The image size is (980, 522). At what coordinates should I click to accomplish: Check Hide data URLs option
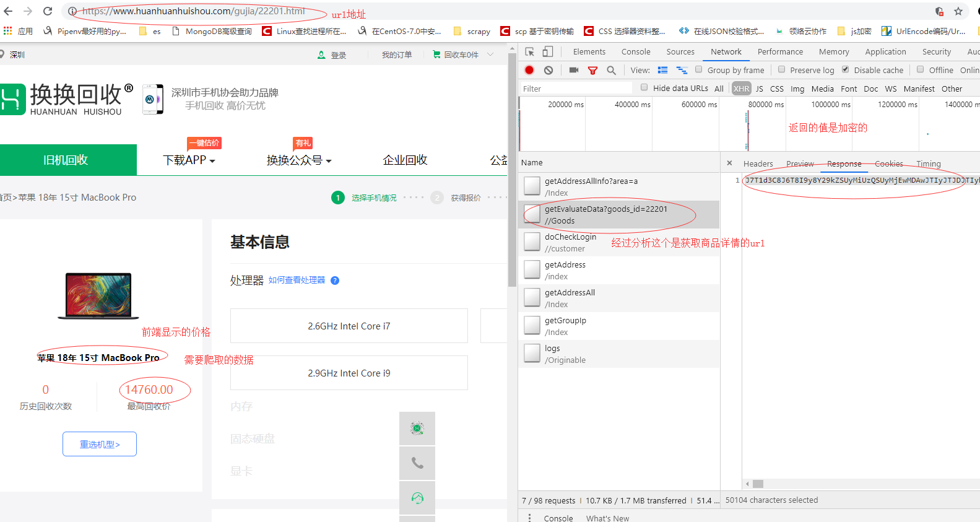tap(644, 87)
